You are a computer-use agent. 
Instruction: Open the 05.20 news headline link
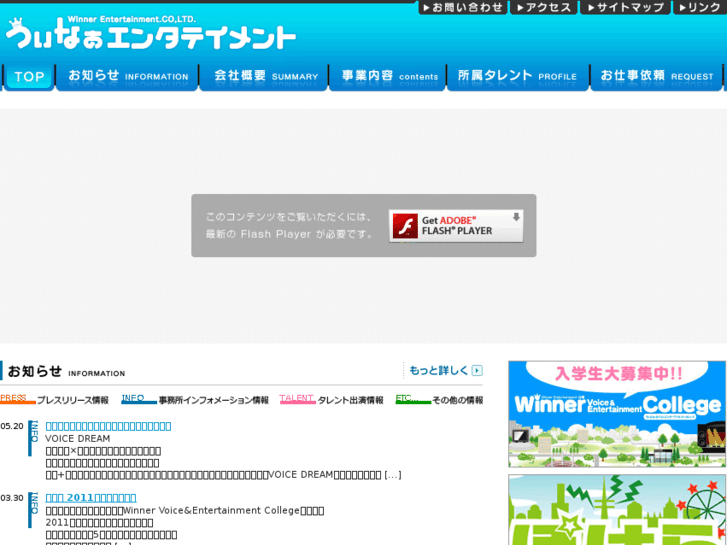(x=108, y=426)
